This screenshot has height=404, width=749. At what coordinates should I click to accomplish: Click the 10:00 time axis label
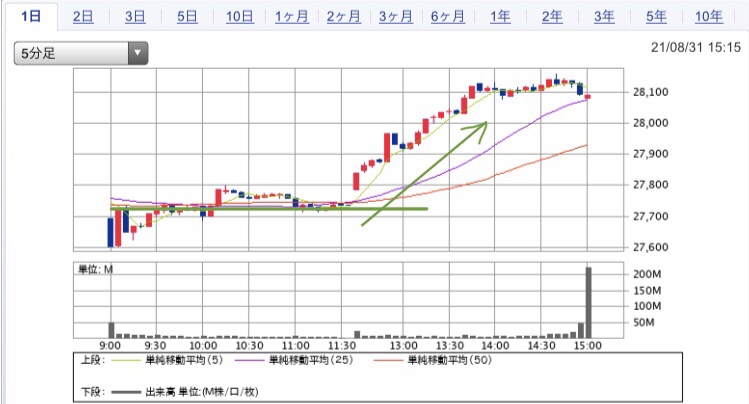pos(203,346)
